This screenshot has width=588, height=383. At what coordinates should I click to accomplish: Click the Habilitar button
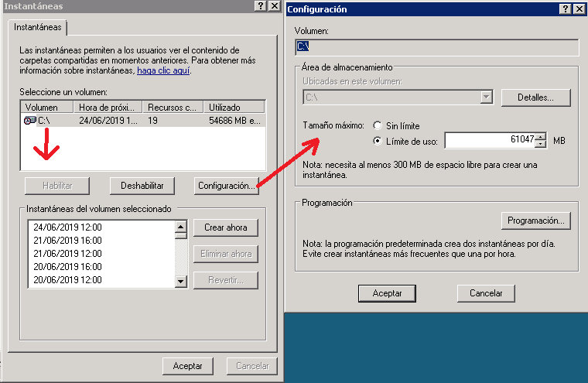coord(57,186)
